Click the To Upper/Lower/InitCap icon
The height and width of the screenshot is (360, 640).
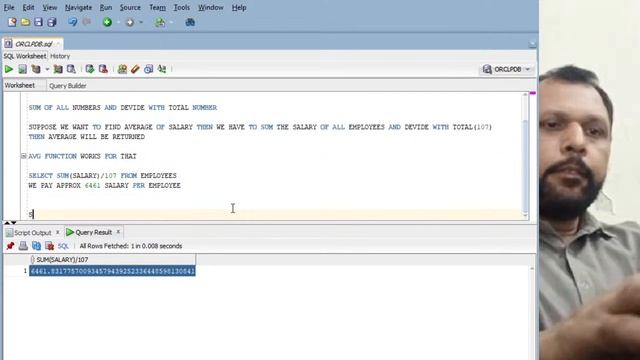[162, 69]
